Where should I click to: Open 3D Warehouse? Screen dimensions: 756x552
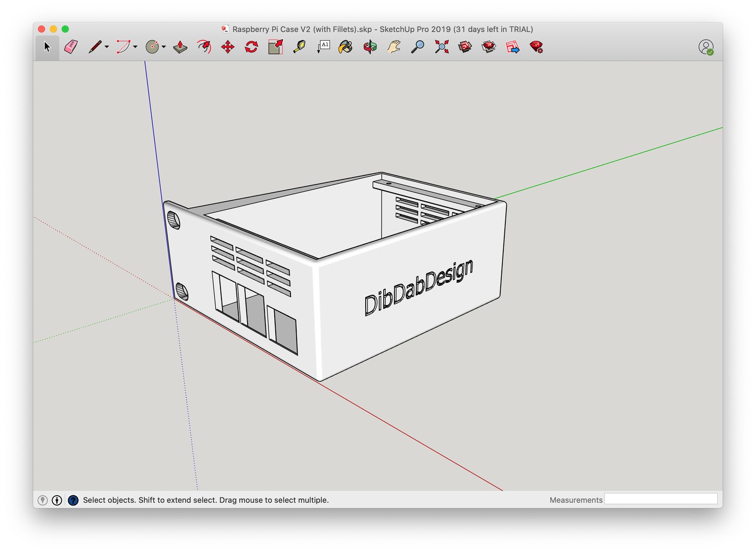465,47
